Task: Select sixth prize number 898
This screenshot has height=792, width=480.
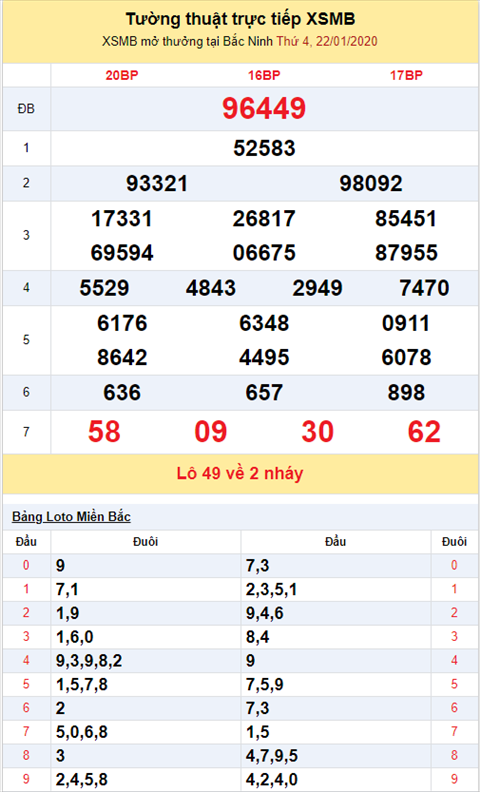Action: tap(406, 393)
